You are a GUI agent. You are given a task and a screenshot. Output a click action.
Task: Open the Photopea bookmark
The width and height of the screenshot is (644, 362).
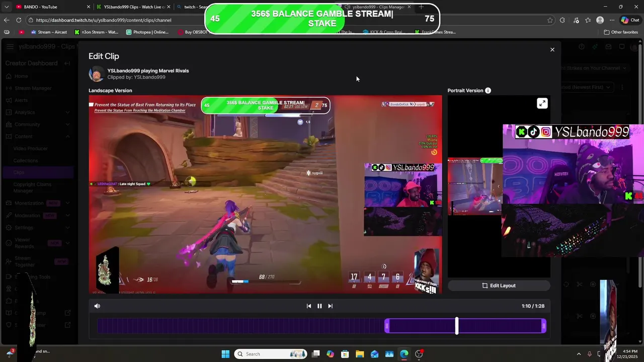click(147, 32)
